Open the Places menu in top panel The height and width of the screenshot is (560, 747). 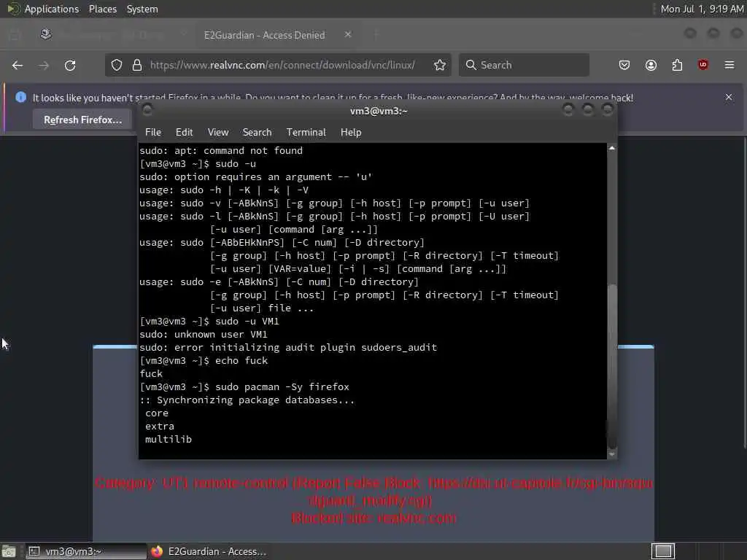coord(103,9)
